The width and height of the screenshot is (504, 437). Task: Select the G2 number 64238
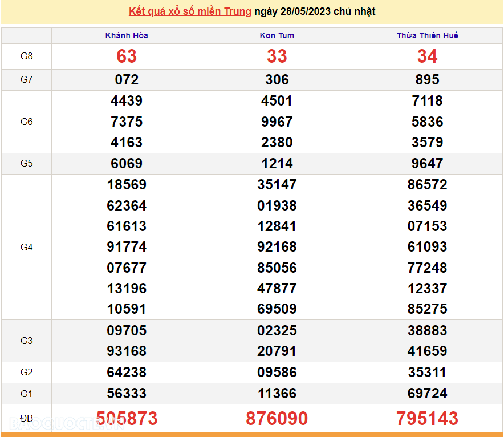point(127,373)
